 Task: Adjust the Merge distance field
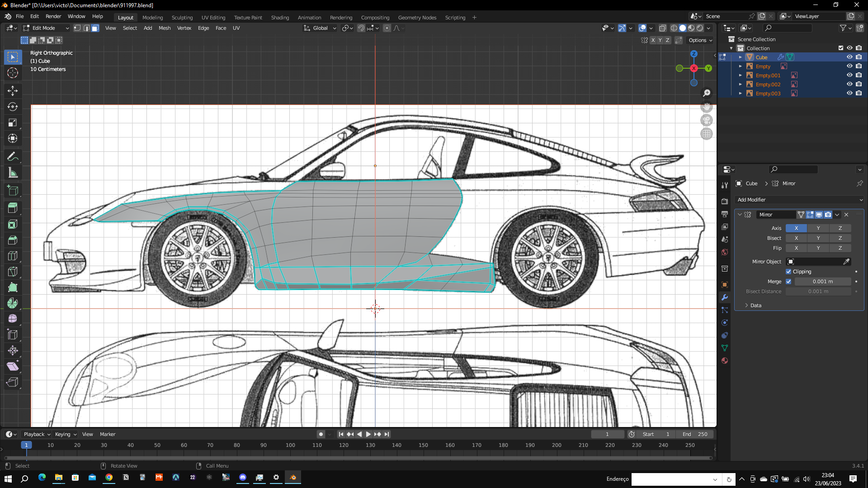point(822,282)
